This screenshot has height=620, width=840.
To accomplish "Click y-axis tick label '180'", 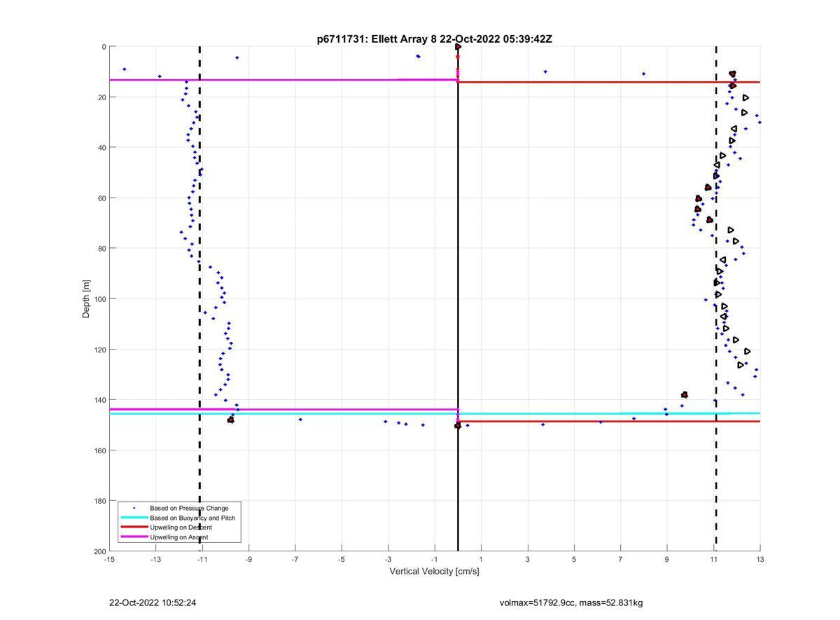I will [x=99, y=501].
